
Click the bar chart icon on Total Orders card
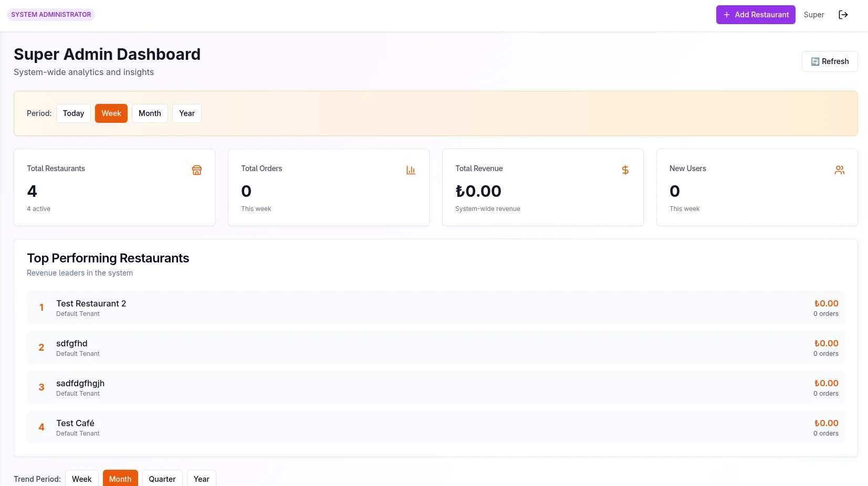[x=411, y=170]
